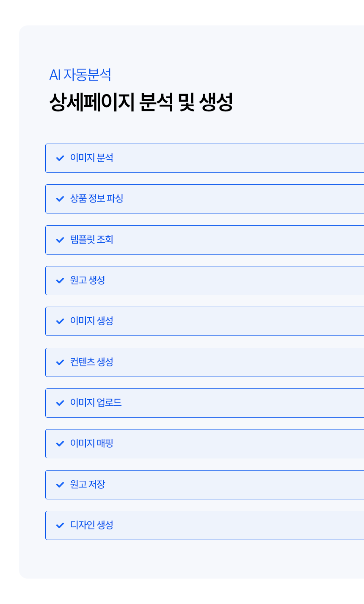The height and width of the screenshot is (604, 364).
Task: Click the checkmark icon beside 디자인 생성
Action: point(60,525)
